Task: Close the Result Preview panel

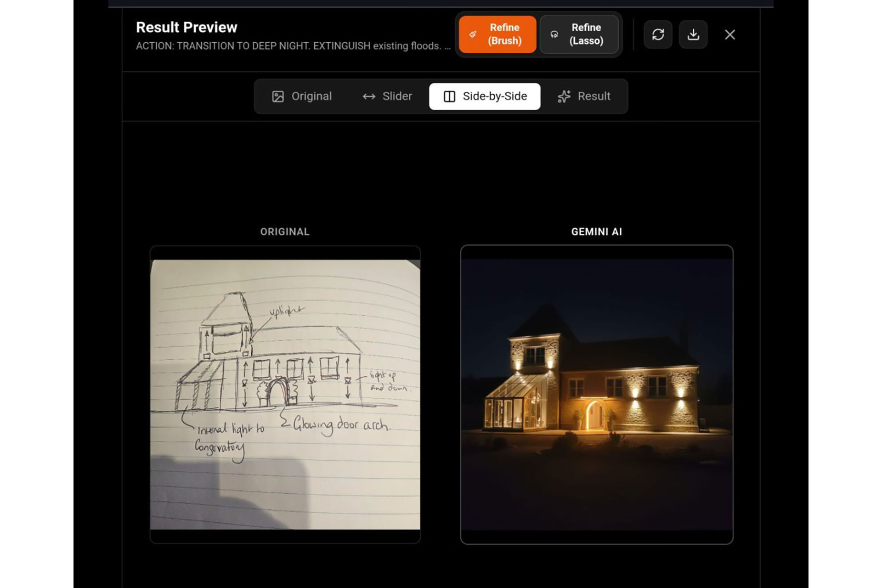Action: 729,34
